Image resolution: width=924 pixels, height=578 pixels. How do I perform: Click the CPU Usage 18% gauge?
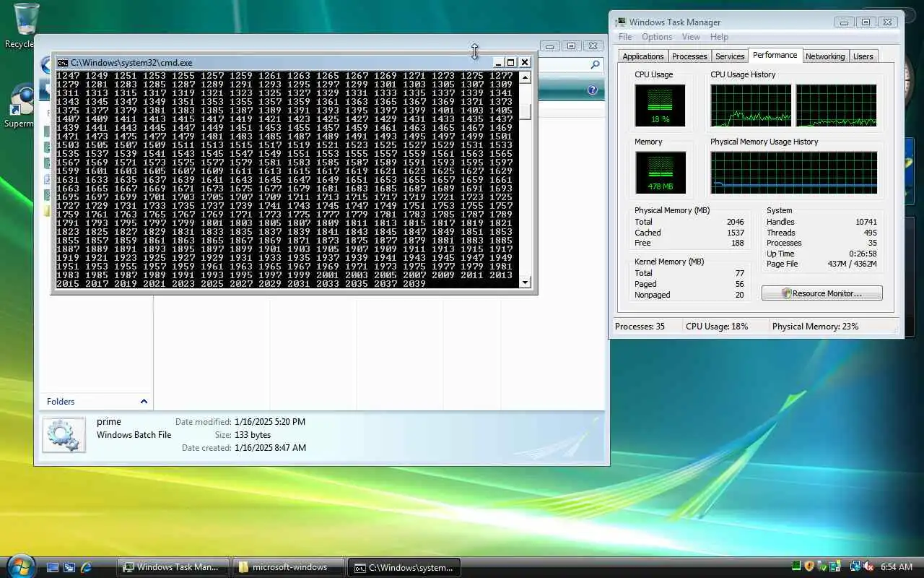660,105
